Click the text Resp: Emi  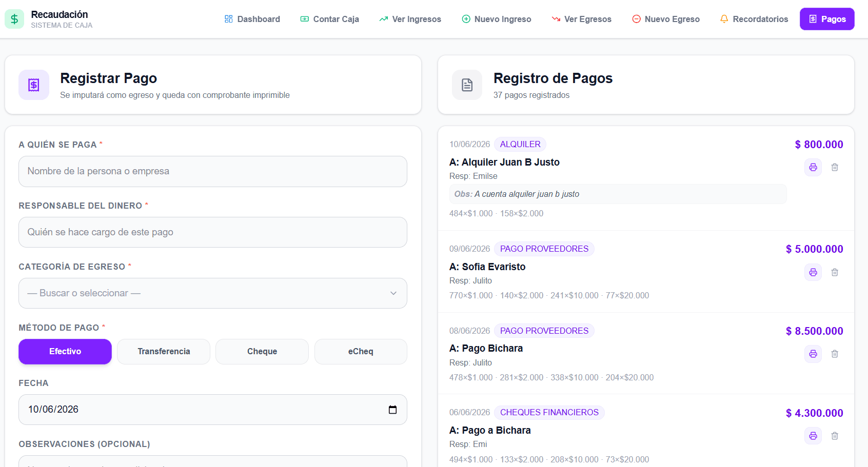(x=468, y=444)
